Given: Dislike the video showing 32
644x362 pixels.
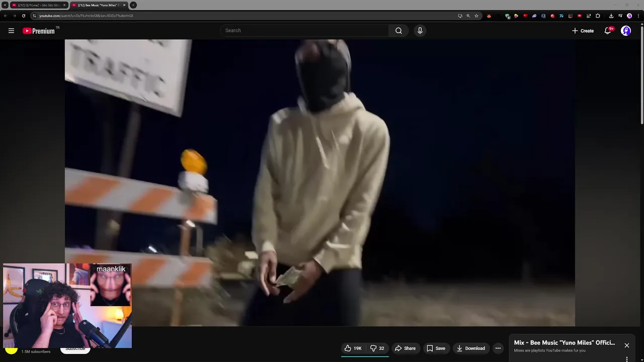Looking at the screenshot, I should [x=377, y=348].
